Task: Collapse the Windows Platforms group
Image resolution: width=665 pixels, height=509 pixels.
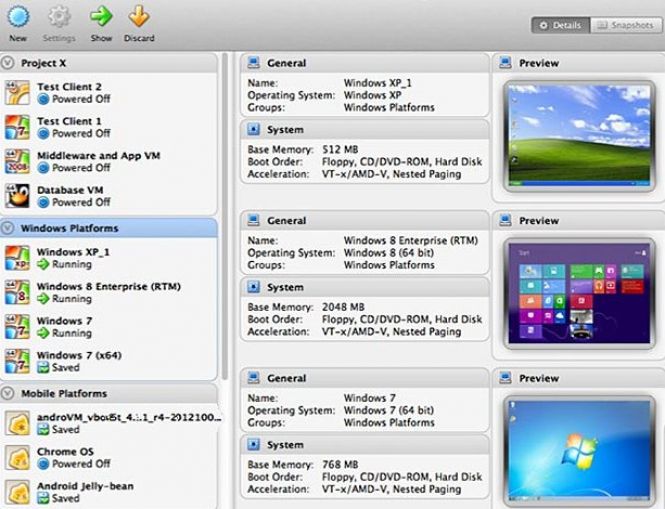Action: (9, 228)
